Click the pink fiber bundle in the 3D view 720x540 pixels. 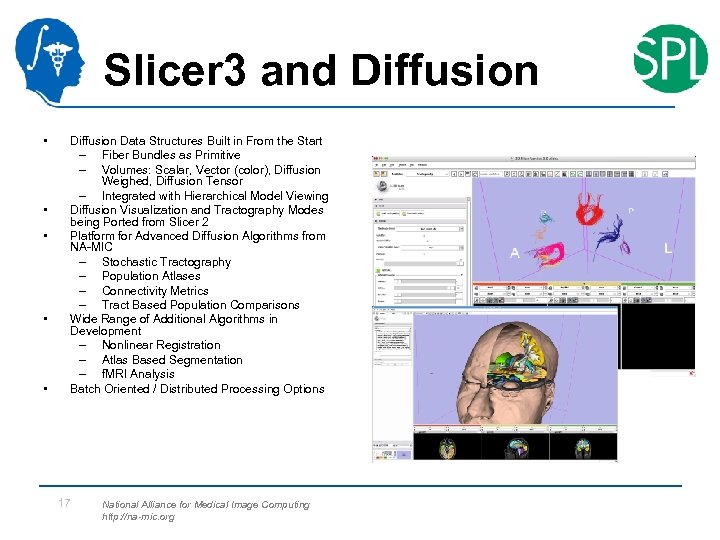tap(551, 255)
